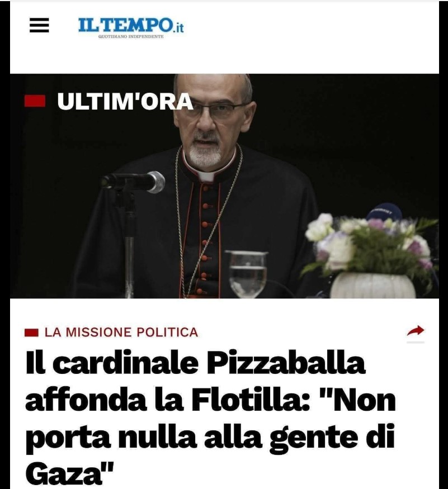
Task: Click the red marker beside ULTIM'ORA
Action: click(35, 101)
